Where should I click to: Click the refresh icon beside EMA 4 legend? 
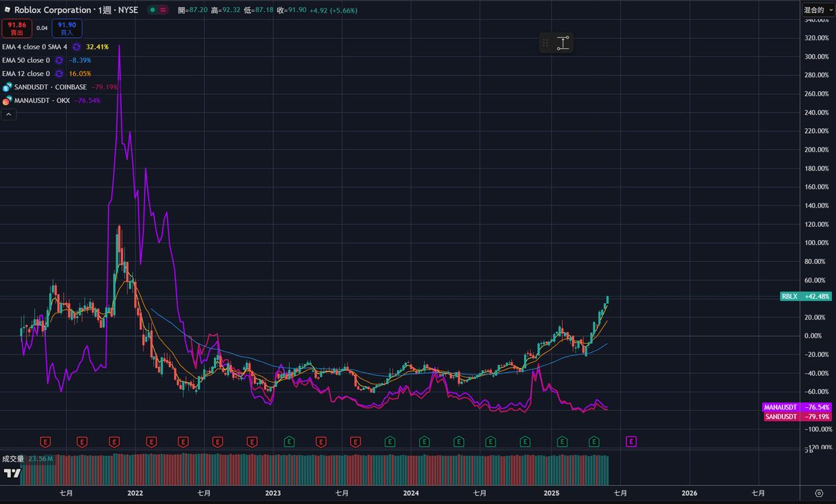pos(77,47)
